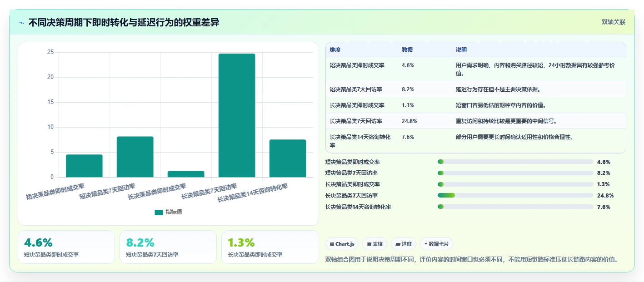644x282 pixels.
Task: Click x-axis label 长决策品类14天咨询转化率
Action: pyautogui.click(x=253, y=193)
